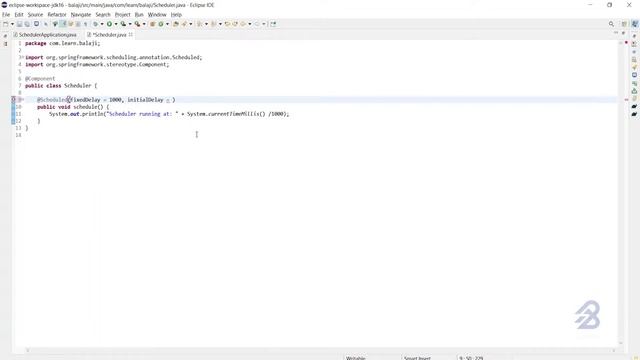
Task: Open the Run menu
Action: (139, 15)
